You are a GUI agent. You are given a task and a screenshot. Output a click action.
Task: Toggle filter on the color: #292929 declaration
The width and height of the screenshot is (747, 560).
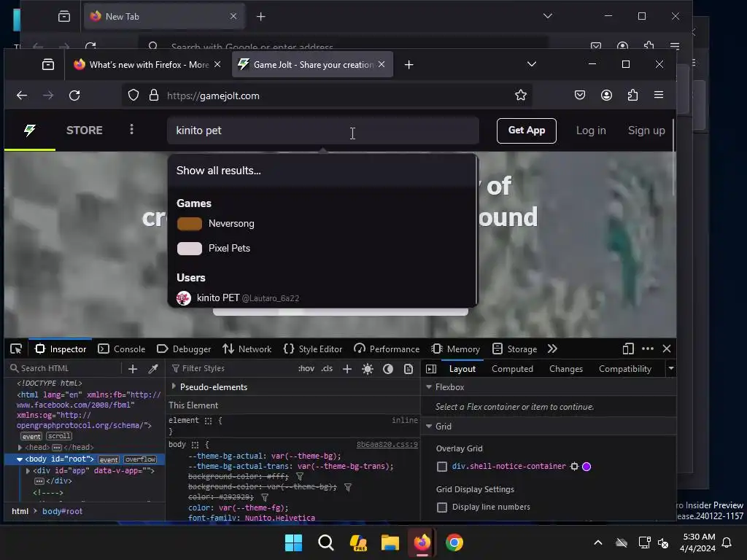pyautogui.click(x=265, y=497)
